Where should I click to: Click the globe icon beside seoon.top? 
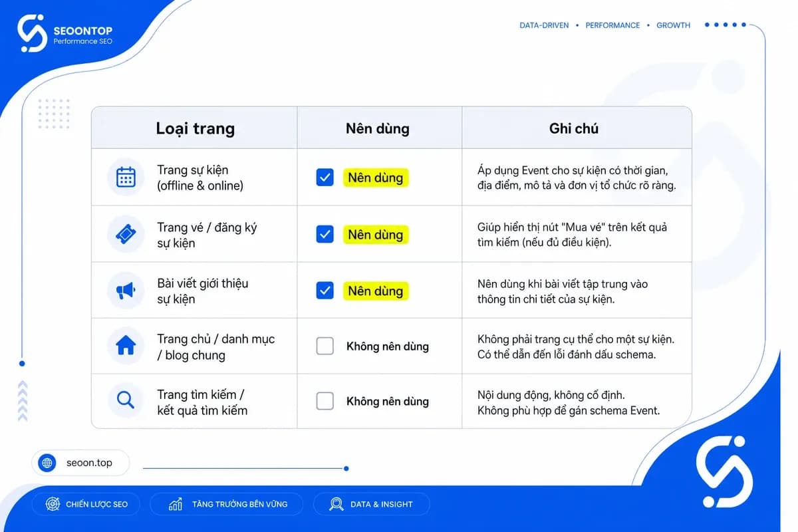pyautogui.click(x=47, y=463)
